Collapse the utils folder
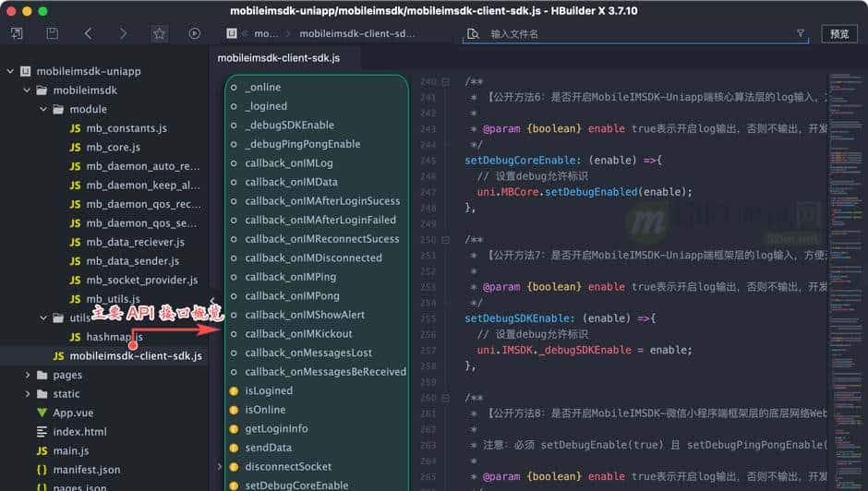 click(x=43, y=317)
